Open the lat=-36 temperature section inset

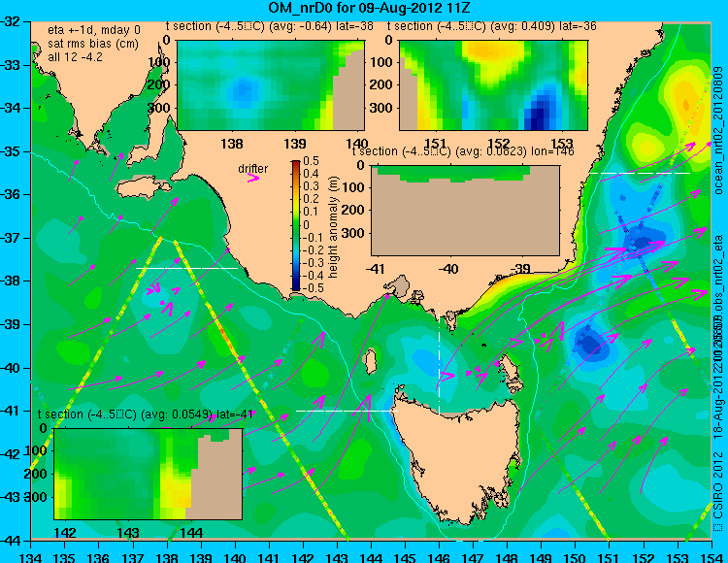493,85
